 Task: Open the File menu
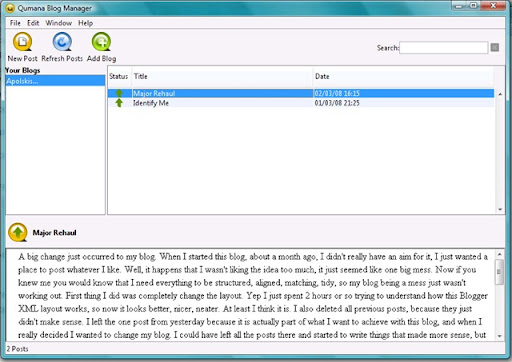tap(15, 23)
